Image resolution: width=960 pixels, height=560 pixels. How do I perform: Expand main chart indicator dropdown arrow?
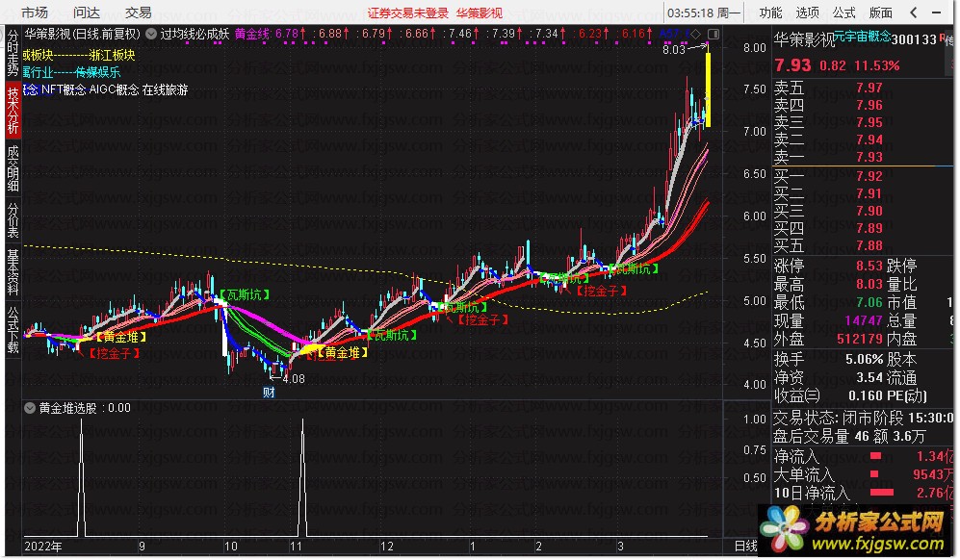(x=150, y=35)
